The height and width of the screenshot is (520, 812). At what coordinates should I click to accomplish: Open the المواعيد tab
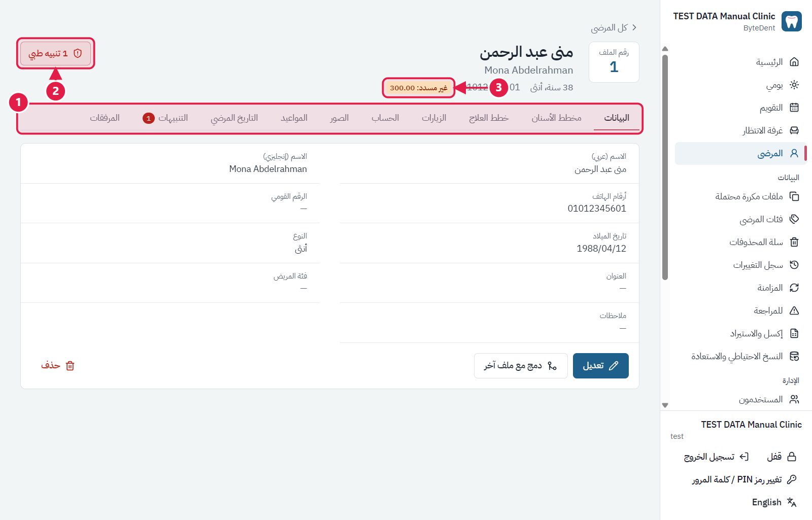click(294, 118)
